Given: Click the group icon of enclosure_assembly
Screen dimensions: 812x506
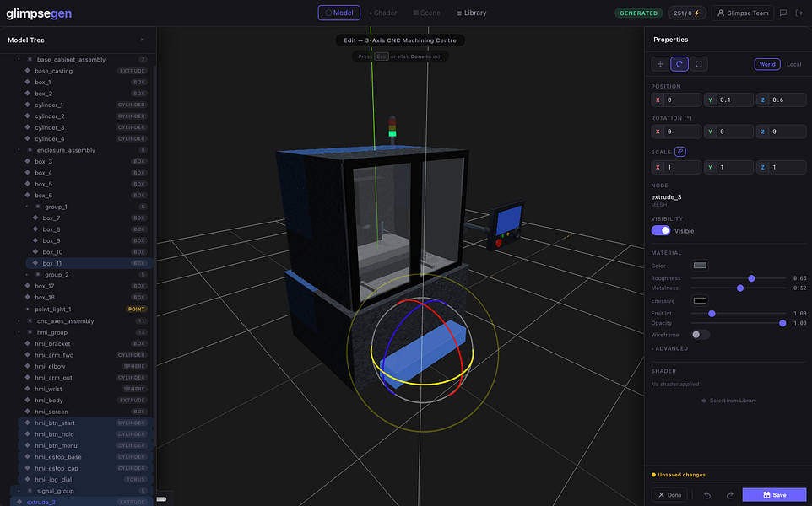Looking at the screenshot, I should pos(30,150).
